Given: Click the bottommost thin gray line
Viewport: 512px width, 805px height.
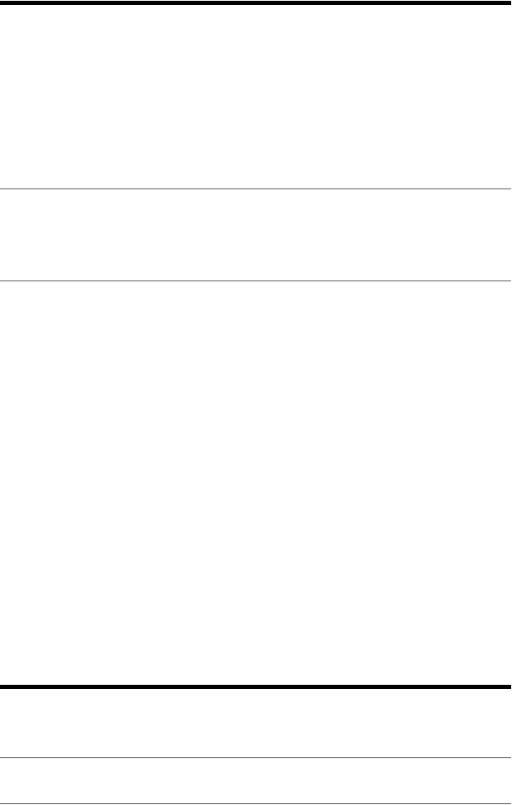Looking at the screenshot, I should [x=256, y=803].
